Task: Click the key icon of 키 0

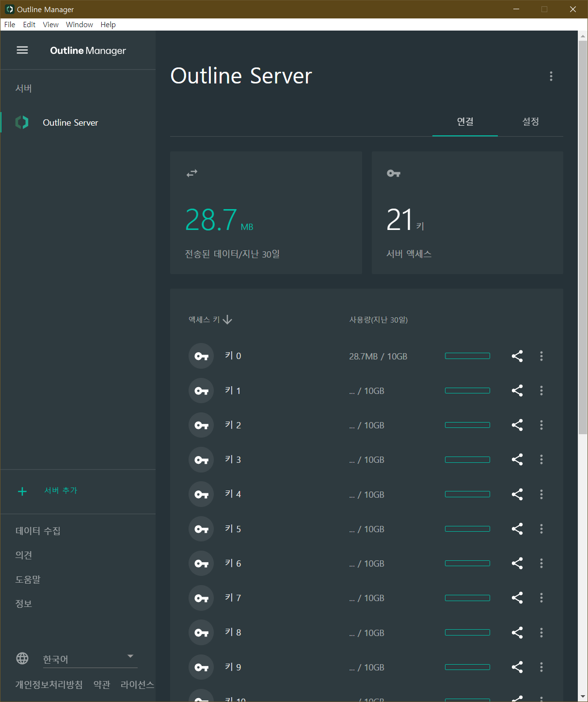Action: 201,356
